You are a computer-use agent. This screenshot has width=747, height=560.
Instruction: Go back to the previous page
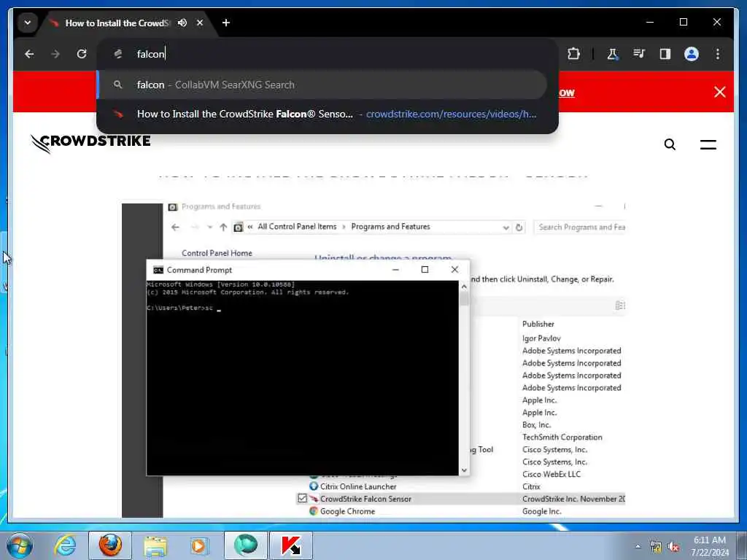point(29,54)
